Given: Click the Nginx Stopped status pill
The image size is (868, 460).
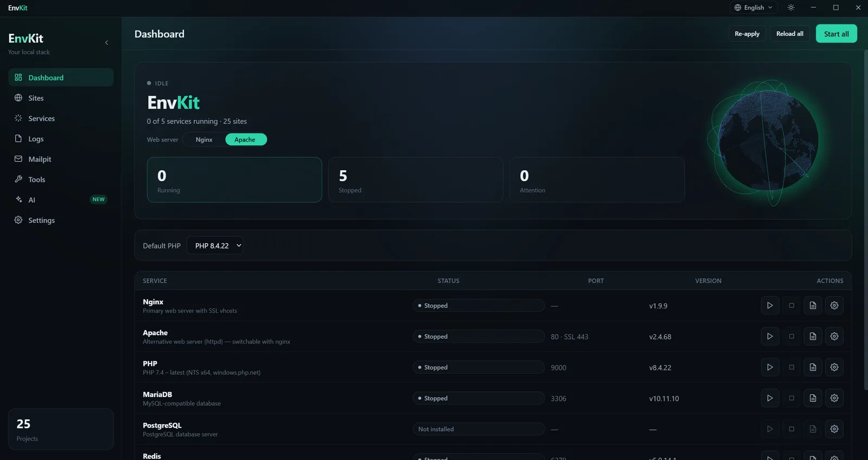Looking at the screenshot, I should tap(478, 305).
